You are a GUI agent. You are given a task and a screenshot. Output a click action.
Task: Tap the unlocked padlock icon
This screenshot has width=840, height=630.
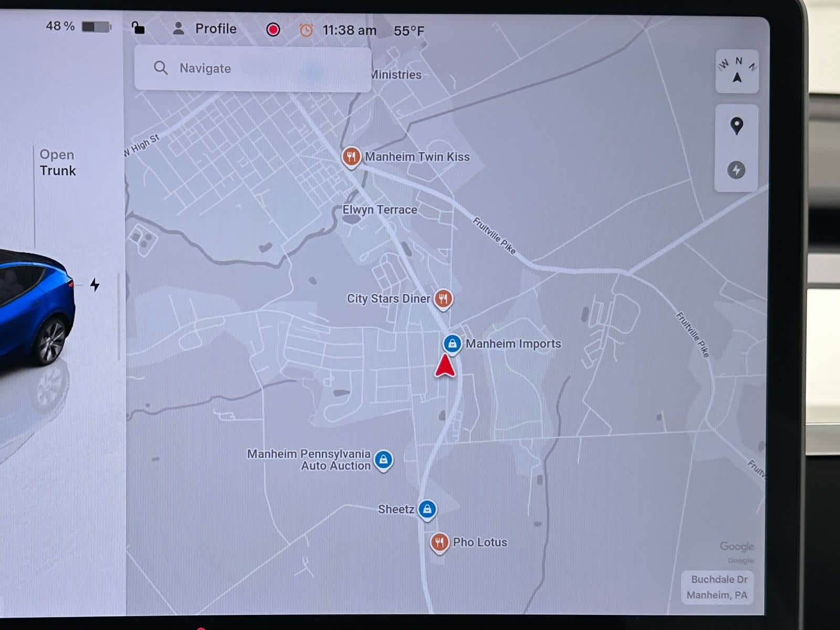[x=138, y=28]
